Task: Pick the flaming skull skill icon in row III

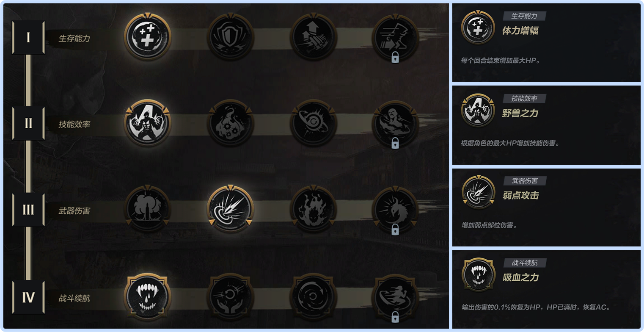Action: [313, 209]
